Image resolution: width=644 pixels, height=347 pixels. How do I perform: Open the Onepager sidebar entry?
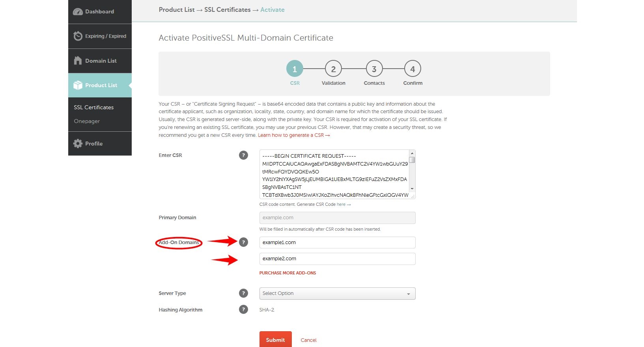(x=86, y=121)
